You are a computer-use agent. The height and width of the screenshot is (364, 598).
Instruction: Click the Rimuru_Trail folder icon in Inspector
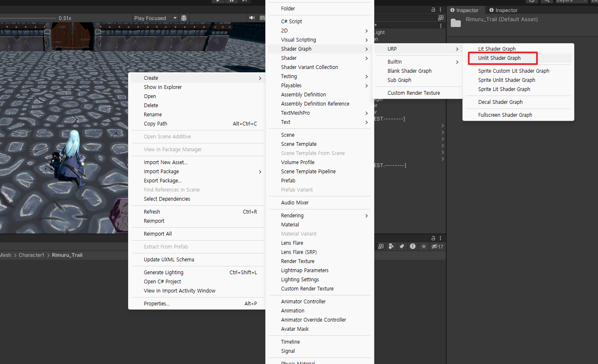456,23
